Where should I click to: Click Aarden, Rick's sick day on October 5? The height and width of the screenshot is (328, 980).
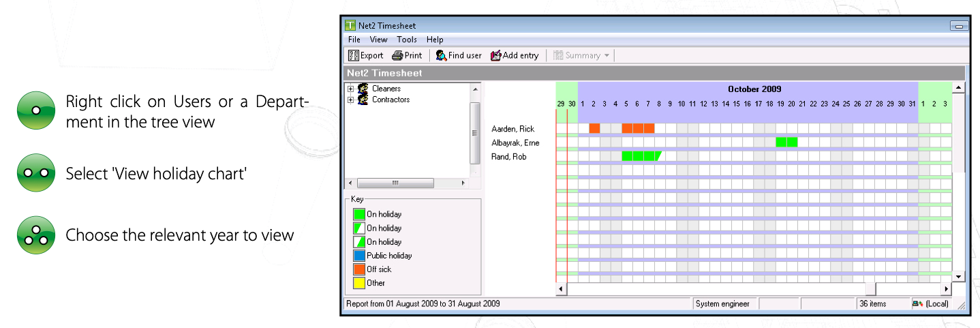tap(627, 128)
